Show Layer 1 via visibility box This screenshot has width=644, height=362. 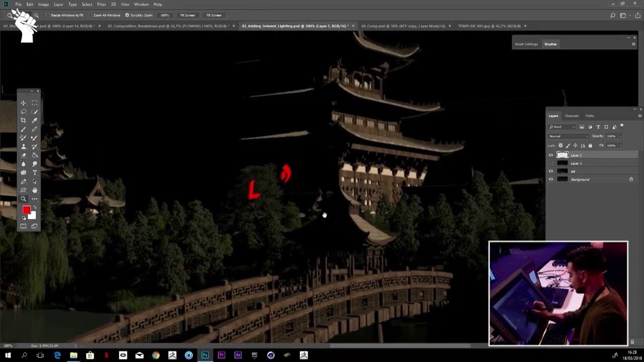[x=550, y=163]
